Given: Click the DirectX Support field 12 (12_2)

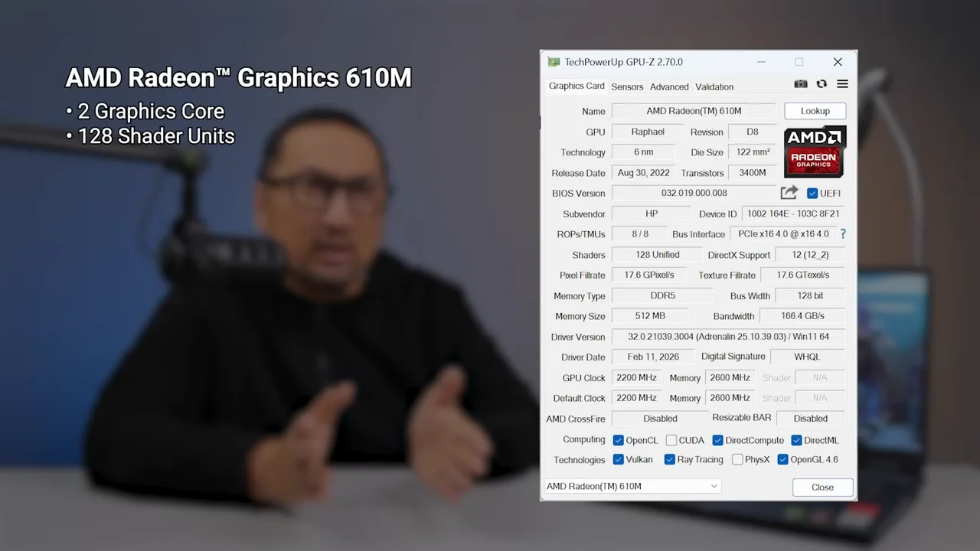Looking at the screenshot, I should (810, 255).
